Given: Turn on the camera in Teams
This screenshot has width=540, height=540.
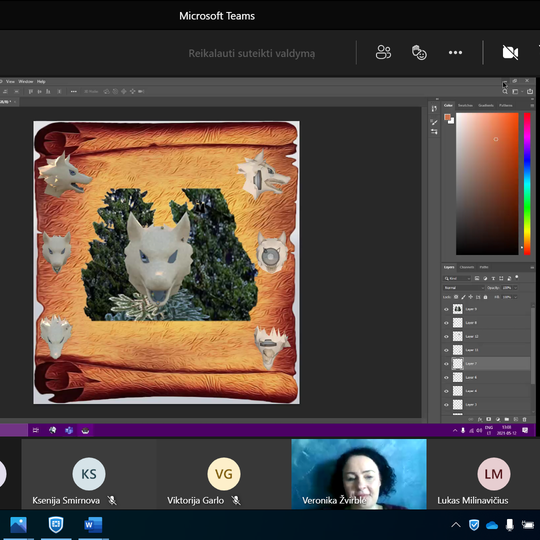Looking at the screenshot, I should point(510,53).
